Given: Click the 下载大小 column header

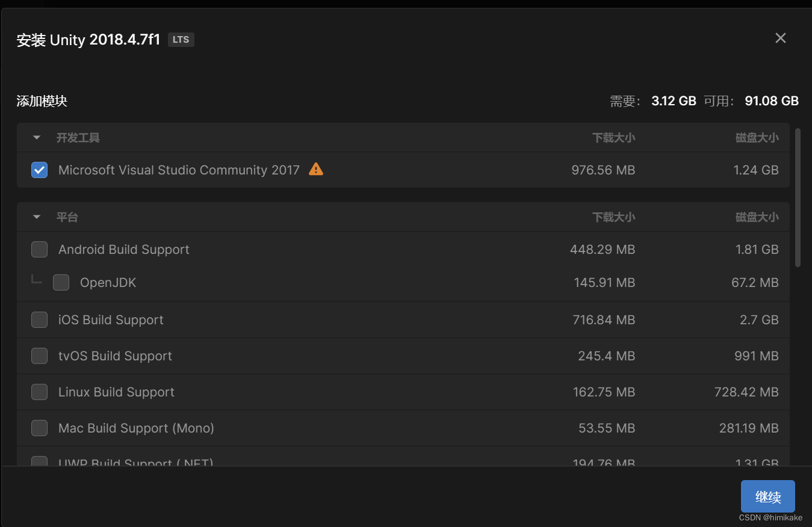Looking at the screenshot, I should (614, 137).
